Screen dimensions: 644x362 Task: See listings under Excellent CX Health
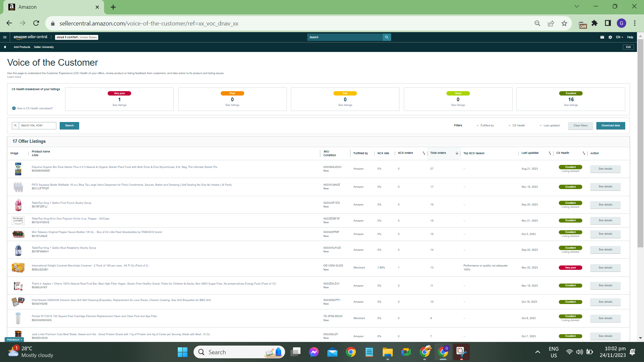[x=571, y=105]
